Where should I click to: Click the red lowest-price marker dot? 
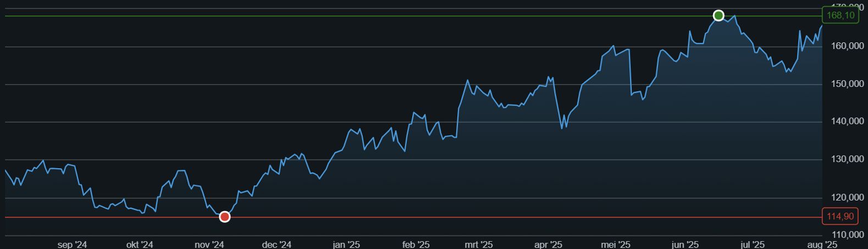click(224, 217)
